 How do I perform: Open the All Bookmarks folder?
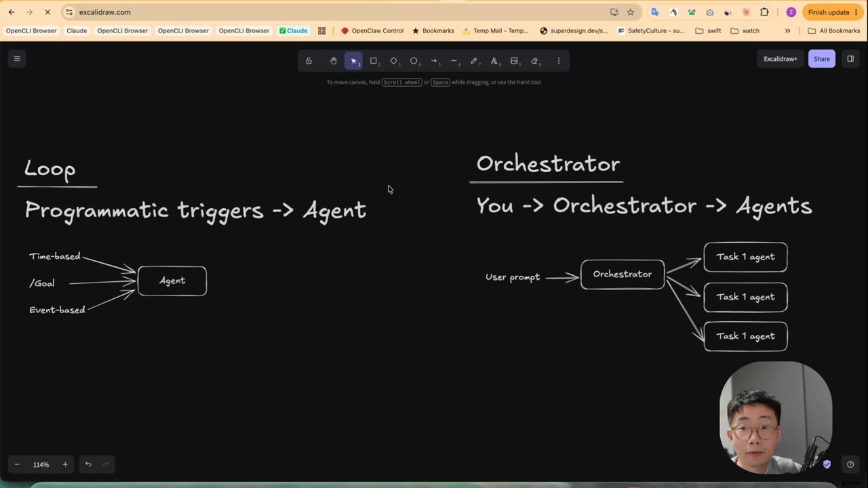[833, 30]
